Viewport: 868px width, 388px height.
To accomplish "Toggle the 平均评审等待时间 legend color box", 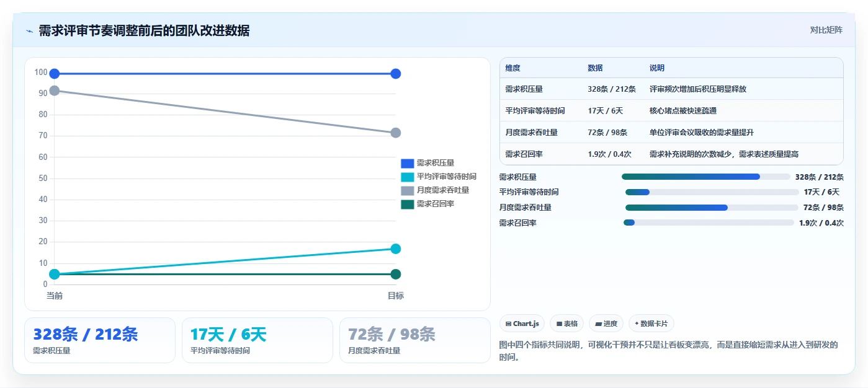I will click(x=407, y=177).
